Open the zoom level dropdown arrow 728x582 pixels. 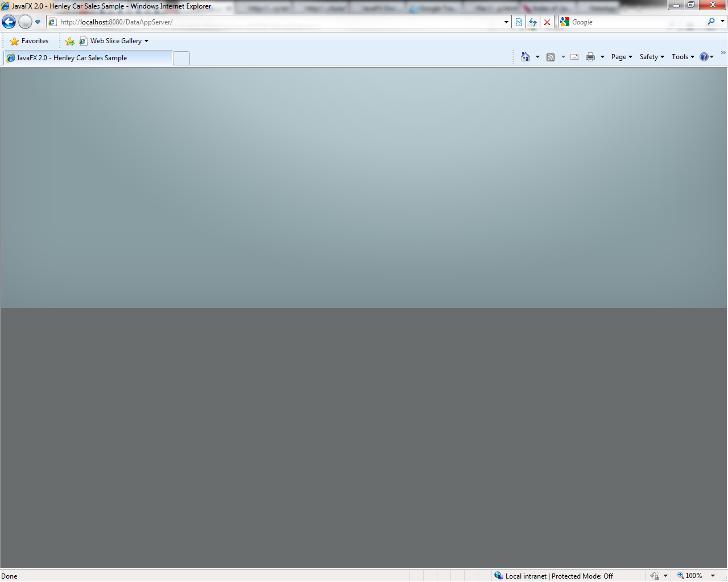tap(713, 576)
